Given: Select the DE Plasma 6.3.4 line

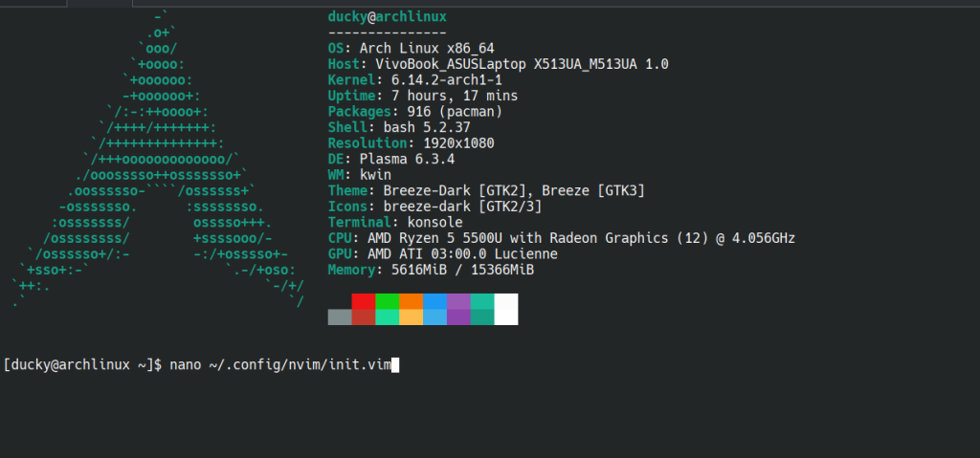Looking at the screenshot, I should [391, 160].
